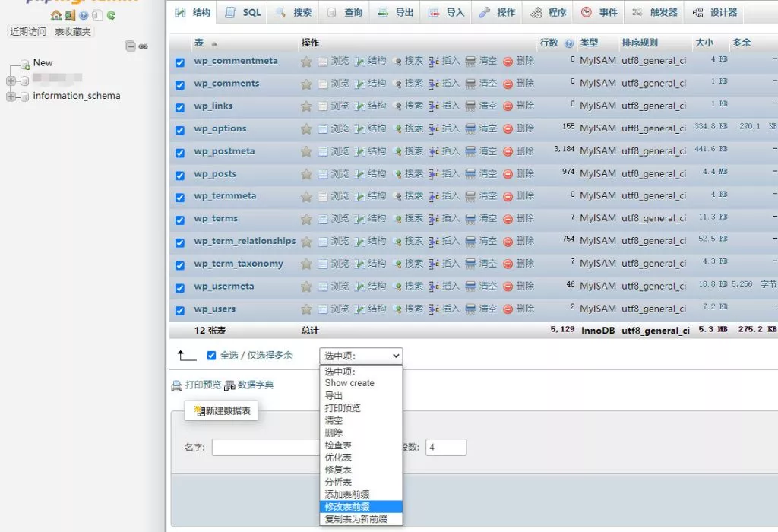Click the browse icon for wp_links
Viewport: 778px width, 532px height.
323,106
